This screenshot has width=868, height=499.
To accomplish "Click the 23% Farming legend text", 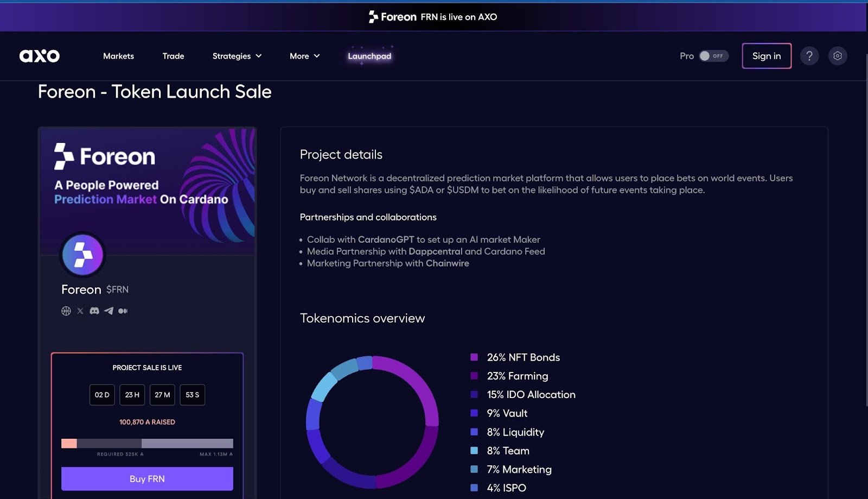I will click(518, 376).
